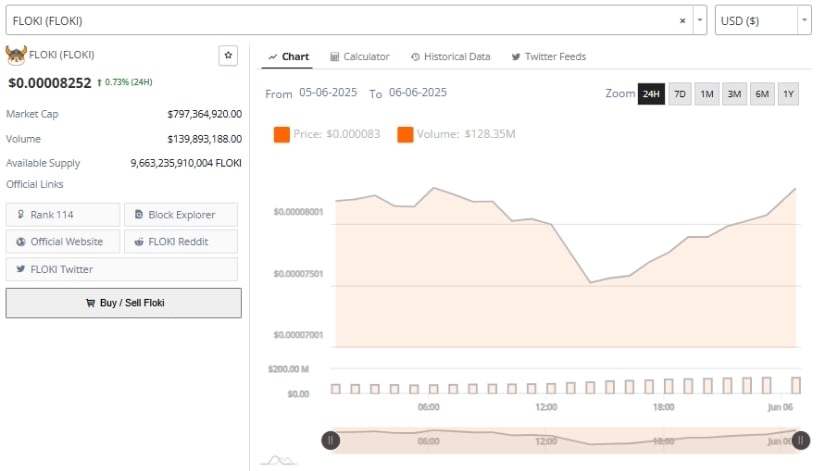Click the left range slider handle
The height and width of the screenshot is (471, 825).
(331, 440)
